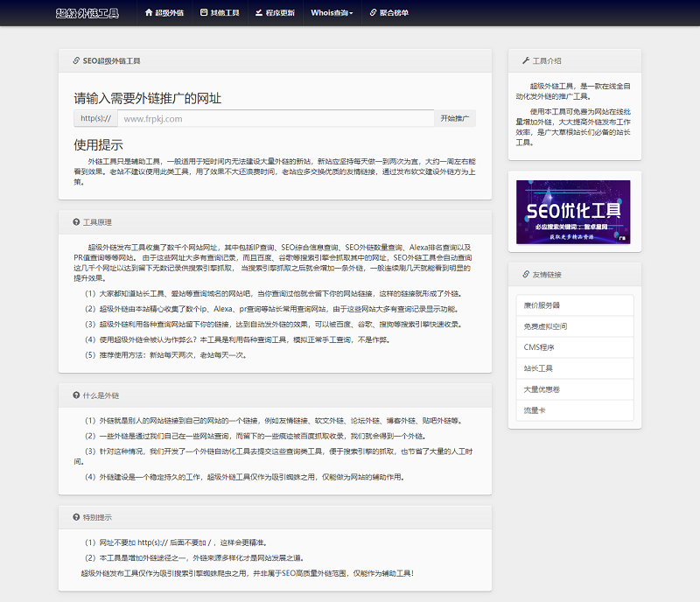
Task: Click the 开始推广 button
Action: [x=454, y=118]
